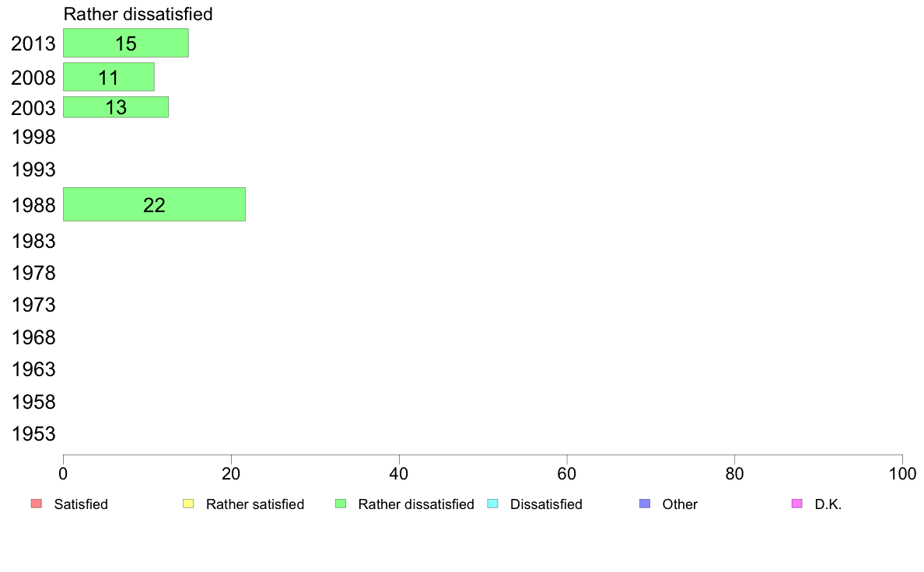The image size is (924, 572).
Task: Click the 100 tick on x-axis
Action: [x=902, y=473]
